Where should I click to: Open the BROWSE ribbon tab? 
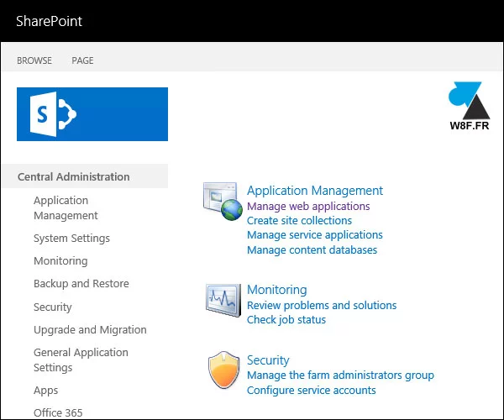[34, 60]
